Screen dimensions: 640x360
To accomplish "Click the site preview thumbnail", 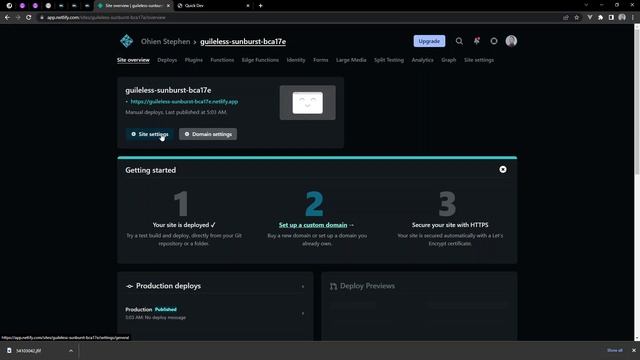I will pyautogui.click(x=307, y=102).
